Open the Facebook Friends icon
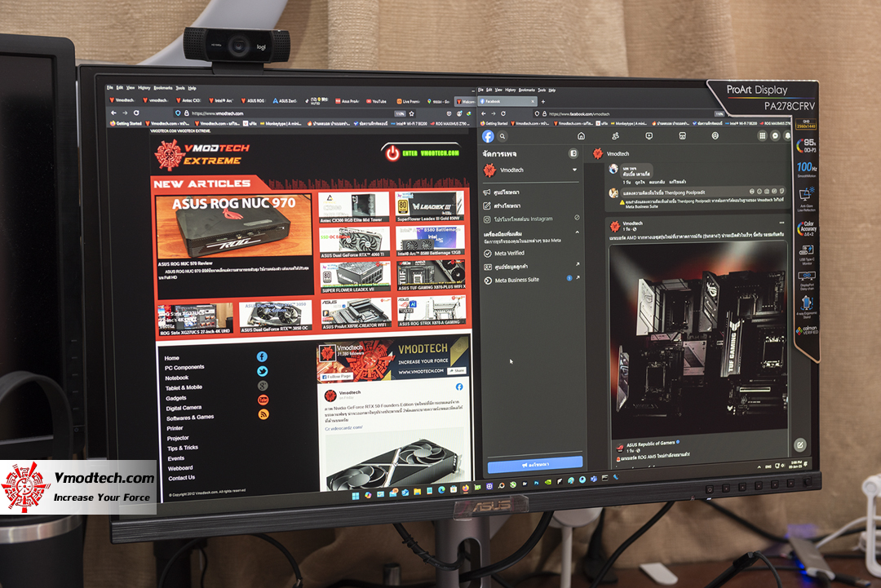Image resolution: width=881 pixels, height=588 pixels. [615, 136]
